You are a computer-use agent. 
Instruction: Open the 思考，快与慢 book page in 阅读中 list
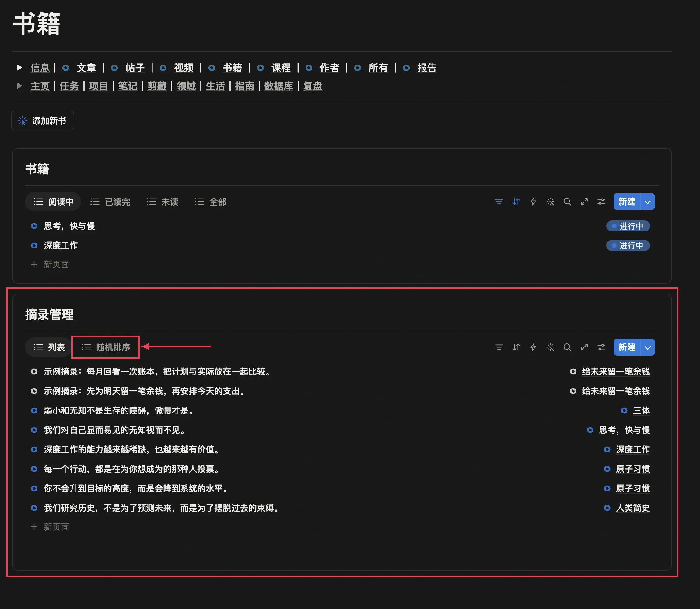pyautogui.click(x=69, y=226)
